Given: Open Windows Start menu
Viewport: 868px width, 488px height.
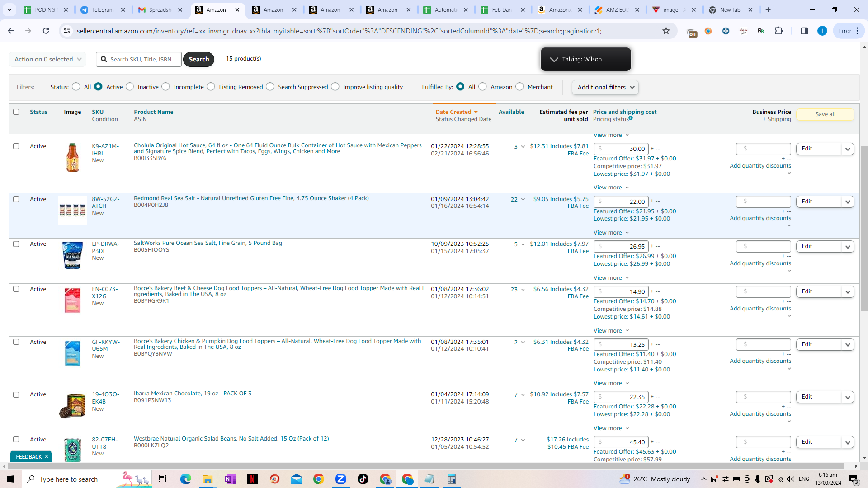Looking at the screenshot, I should click(11, 479).
